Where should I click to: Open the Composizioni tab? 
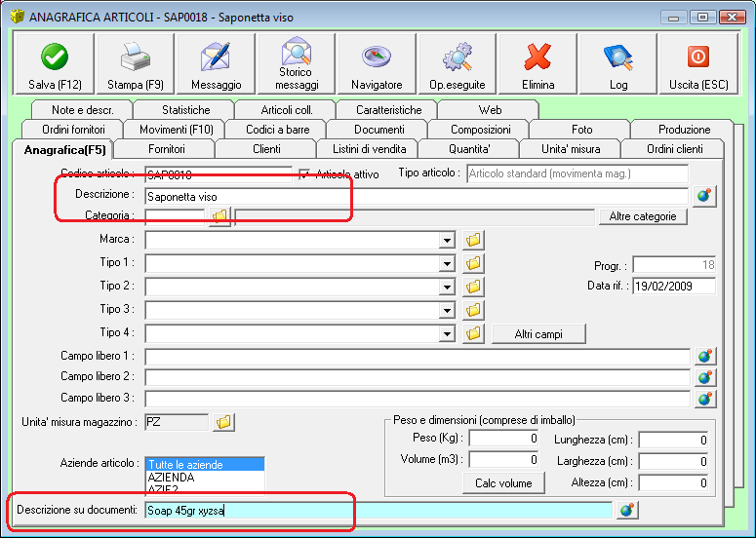point(480,130)
